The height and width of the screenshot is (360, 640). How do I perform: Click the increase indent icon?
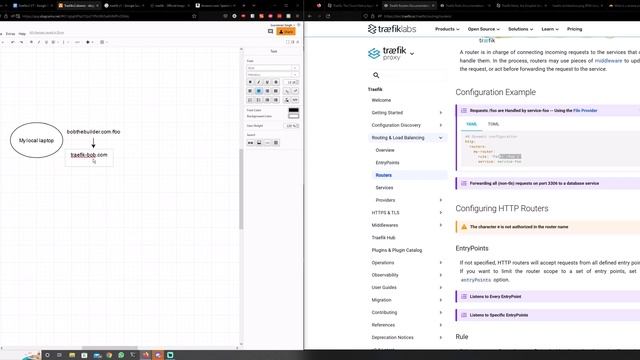coord(276,100)
